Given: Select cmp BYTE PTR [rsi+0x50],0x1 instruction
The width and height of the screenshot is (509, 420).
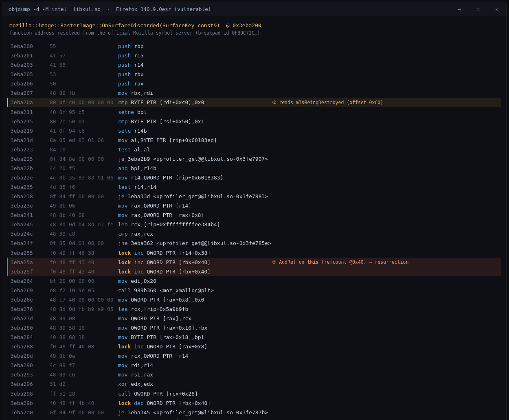Looking at the screenshot, I should (161, 121).
